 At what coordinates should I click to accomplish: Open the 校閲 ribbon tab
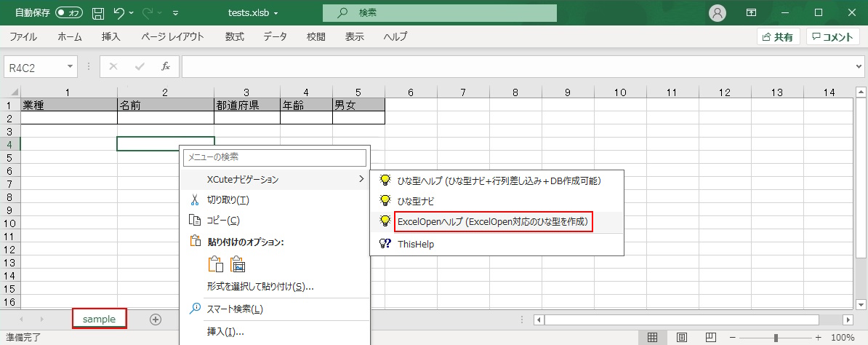tap(316, 37)
